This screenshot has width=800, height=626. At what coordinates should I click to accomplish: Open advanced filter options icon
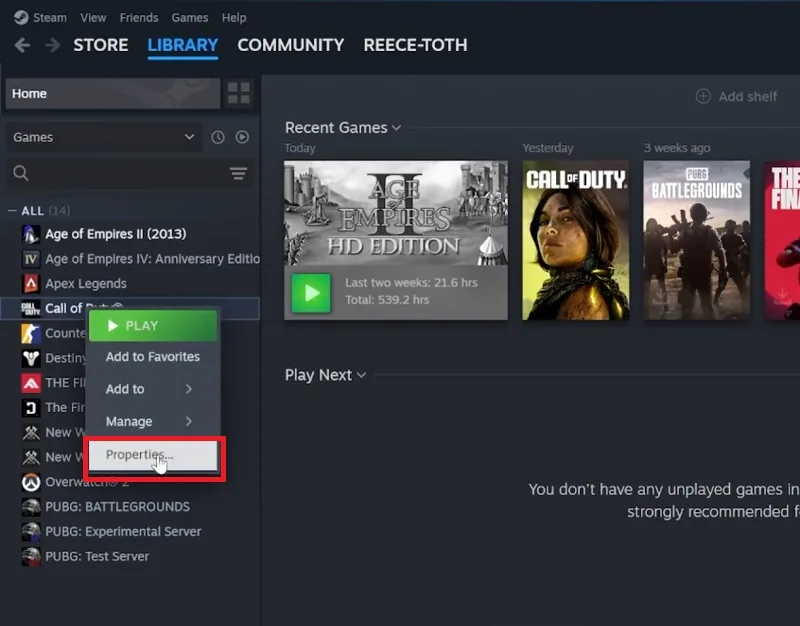pyautogui.click(x=238, y=173)
